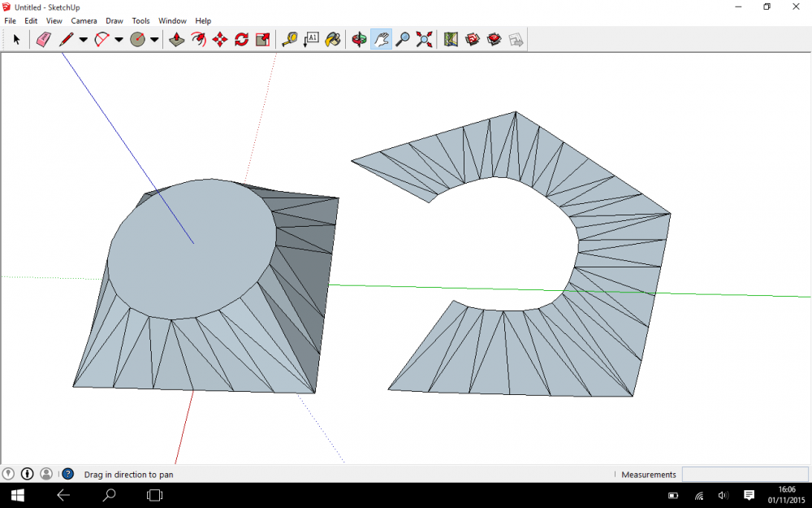Toggle the Pan hand tool
The width and height of the screenshot is (812, 508).
pos(381,39)
